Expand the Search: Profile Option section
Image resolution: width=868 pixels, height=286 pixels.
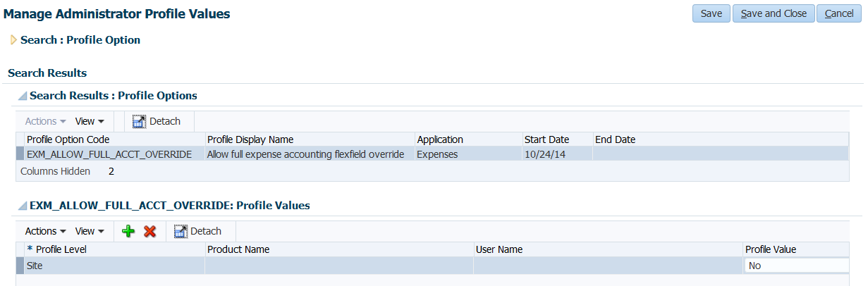pos(13,40)
